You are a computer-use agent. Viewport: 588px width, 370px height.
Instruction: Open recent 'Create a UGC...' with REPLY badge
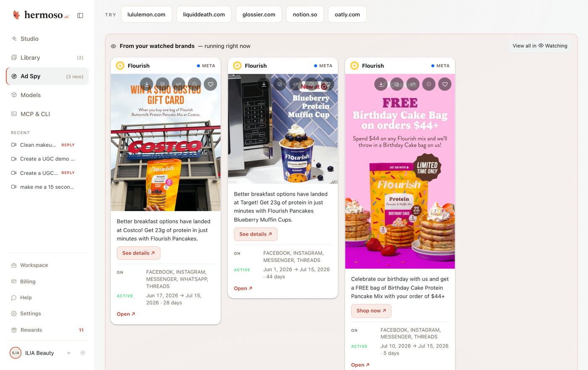pos(47,173)
